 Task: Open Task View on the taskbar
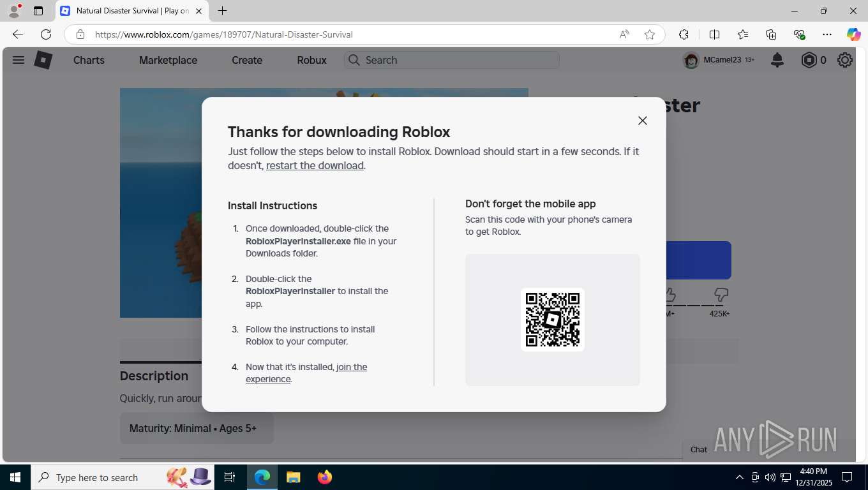tap(230, 477)
